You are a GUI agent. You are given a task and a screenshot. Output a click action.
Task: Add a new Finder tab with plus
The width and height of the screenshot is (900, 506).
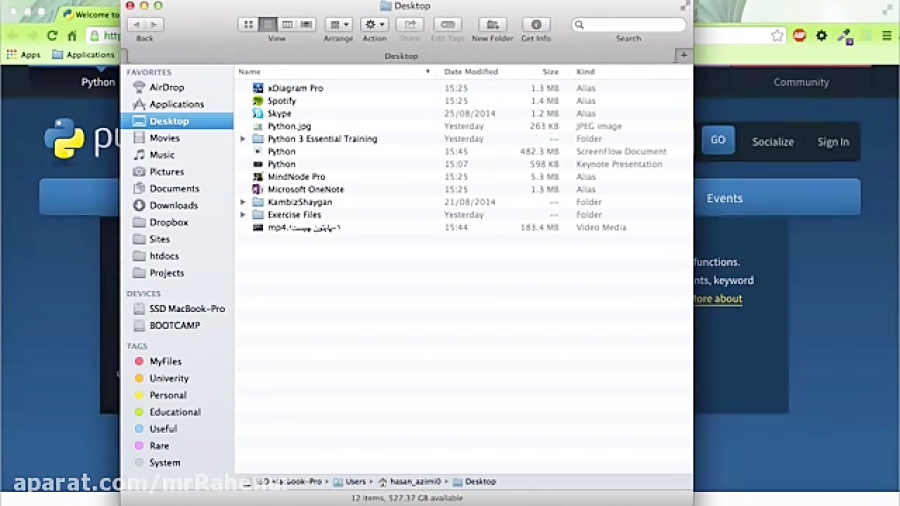coord(684,56)
